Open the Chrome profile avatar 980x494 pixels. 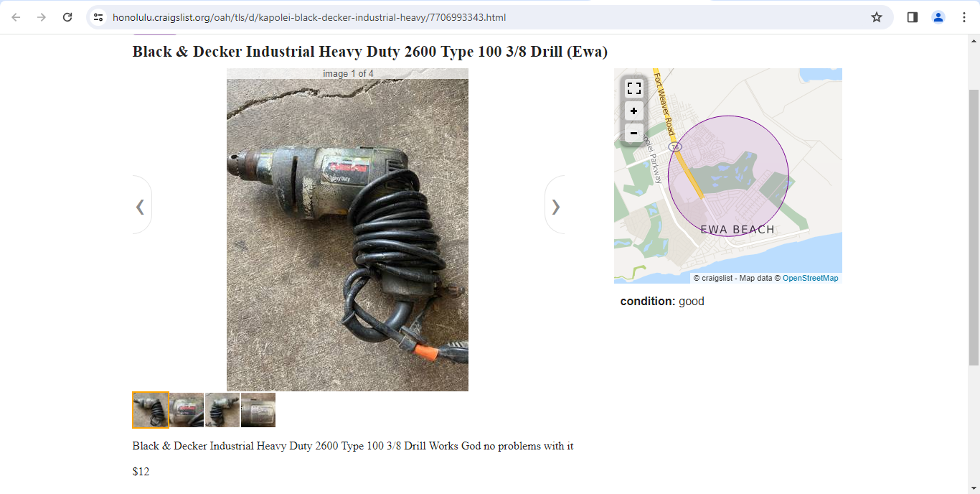coord(938,17)
